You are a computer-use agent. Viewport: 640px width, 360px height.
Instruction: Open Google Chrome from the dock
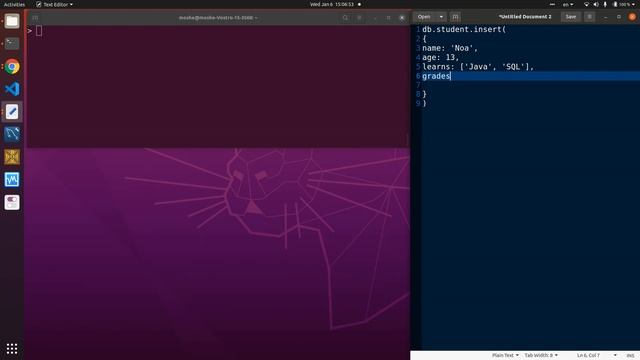click(x=12, y=66)
